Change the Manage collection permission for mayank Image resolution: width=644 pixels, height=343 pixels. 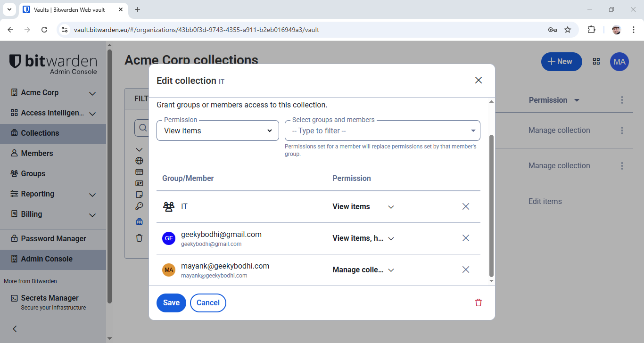point(363,269)
